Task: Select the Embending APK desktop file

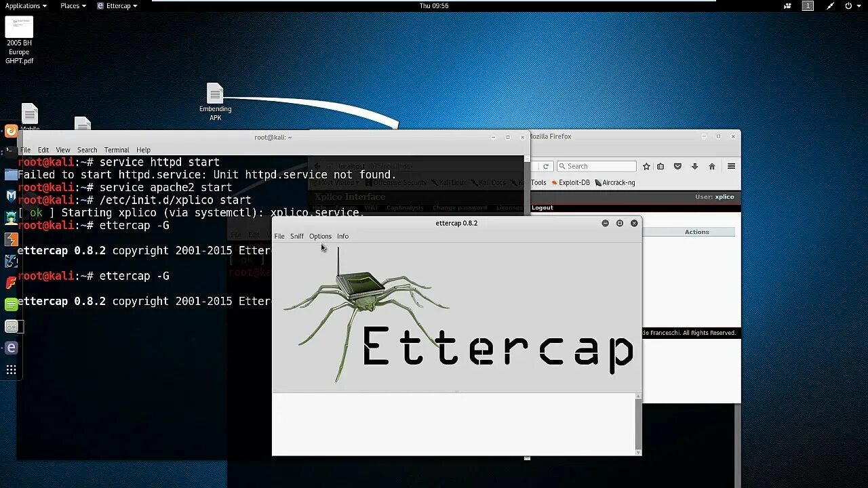Action: 215,102
